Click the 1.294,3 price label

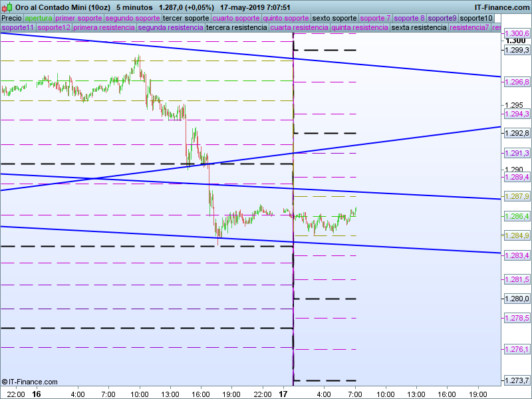[x=517, y=114]
